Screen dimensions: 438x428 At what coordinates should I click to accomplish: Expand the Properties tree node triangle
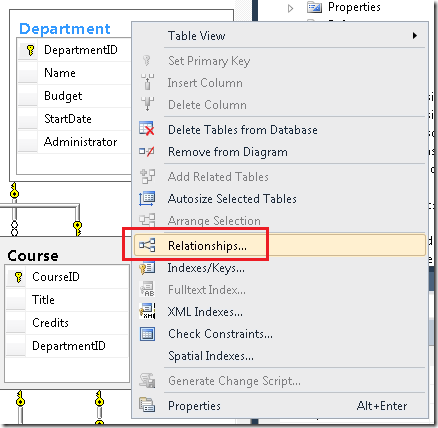(x=290, y=8)
